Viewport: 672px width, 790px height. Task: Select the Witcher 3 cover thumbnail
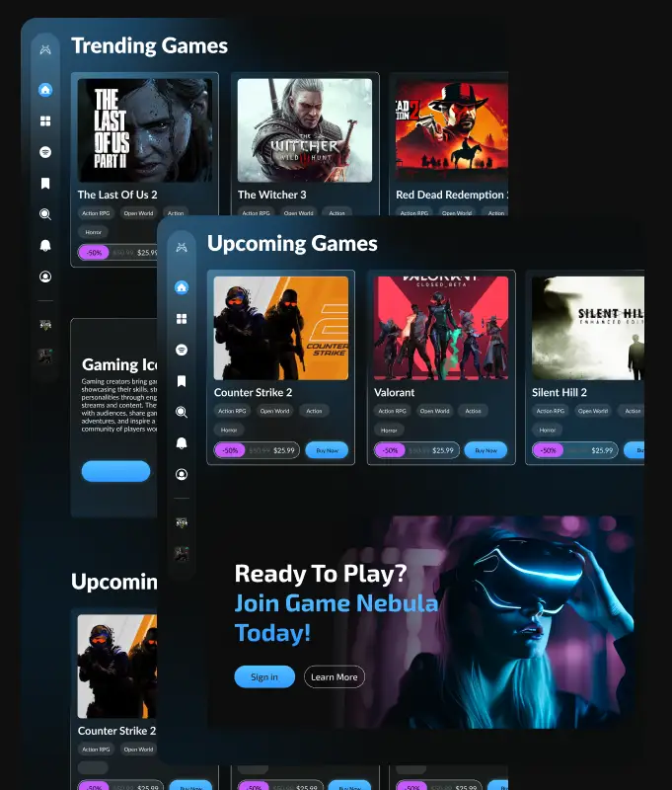point(304,129)
